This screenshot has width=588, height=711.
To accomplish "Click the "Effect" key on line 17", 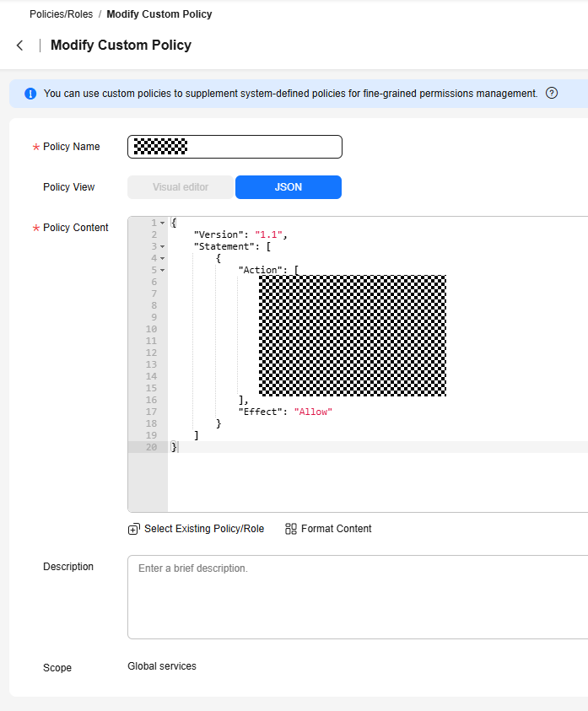I will click(261, 412).
